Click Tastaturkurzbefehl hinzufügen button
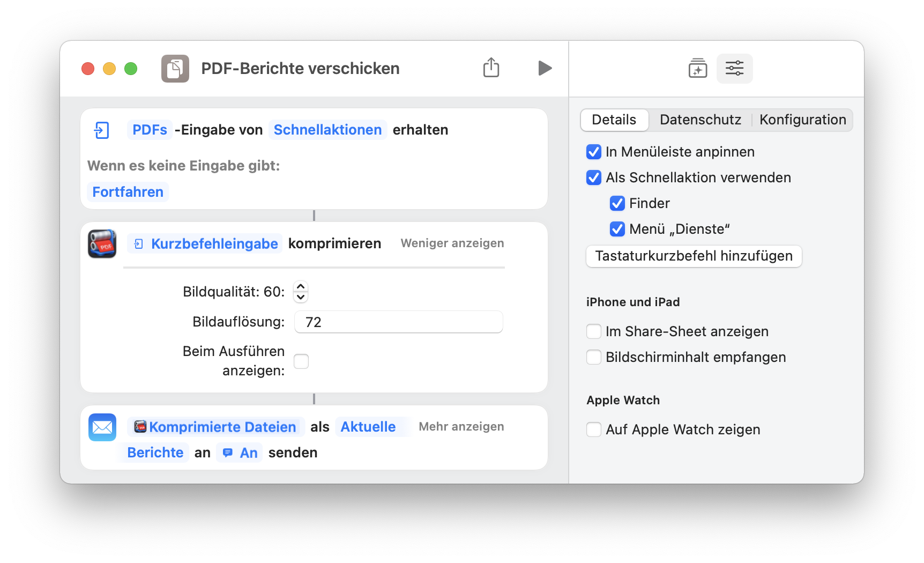 pyautogui.click(x=694, y=256)
